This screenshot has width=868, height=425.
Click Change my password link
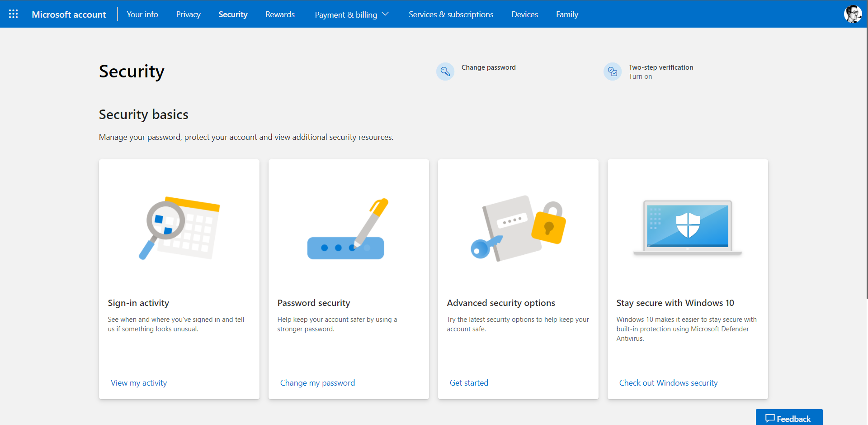pos(317,383)
